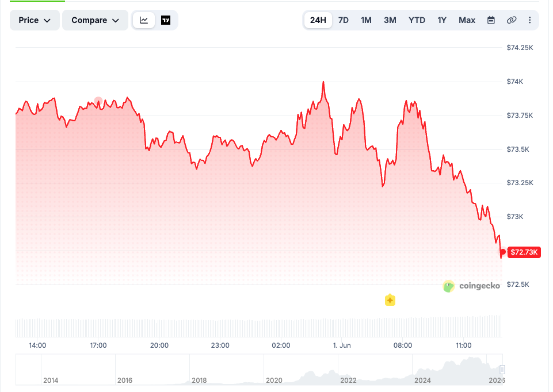Screen dimensions: 553x392
Task: Click the $72.73K current price label
Action: [x=524, y=252]
